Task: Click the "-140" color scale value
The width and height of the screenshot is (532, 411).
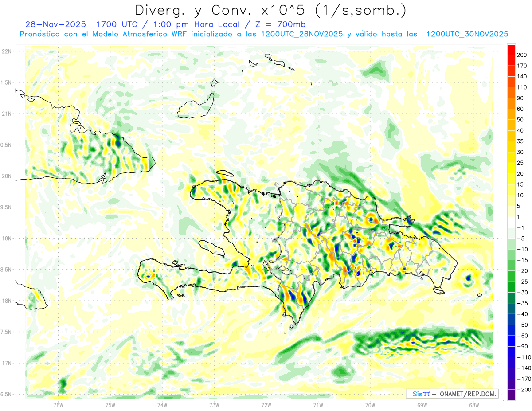Action: (x=524, y=368)
